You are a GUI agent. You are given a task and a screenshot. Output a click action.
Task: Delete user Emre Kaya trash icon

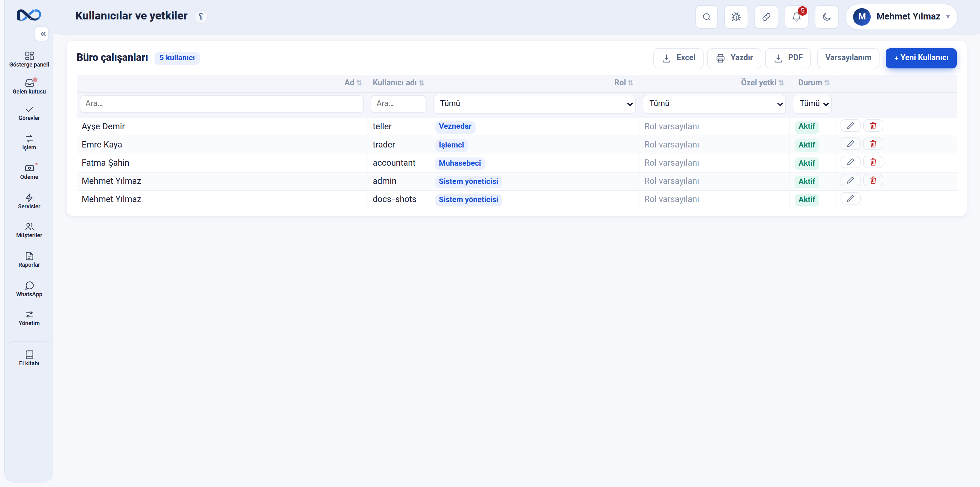[873, 144]
